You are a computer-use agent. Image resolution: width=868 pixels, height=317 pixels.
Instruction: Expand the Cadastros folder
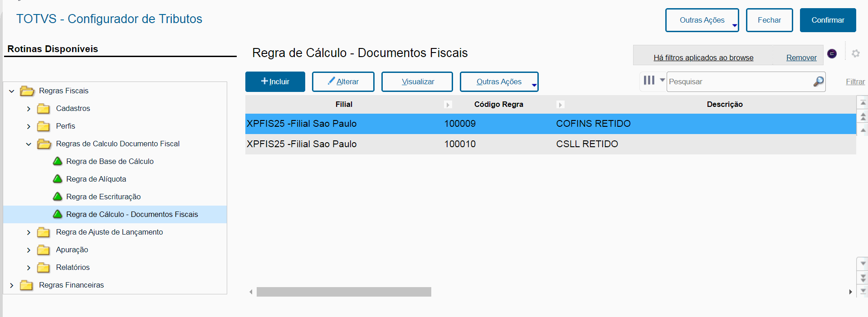point(29,109)
